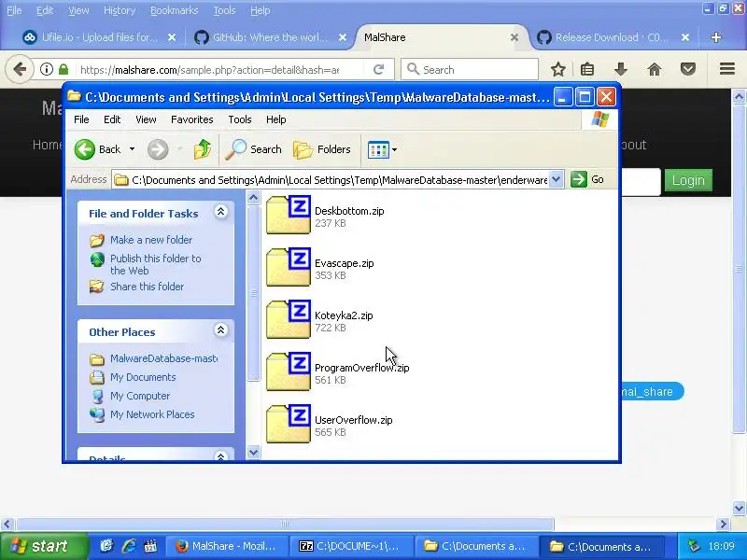
Task: Collapse the Other Places panel
Action: point(220,330)
